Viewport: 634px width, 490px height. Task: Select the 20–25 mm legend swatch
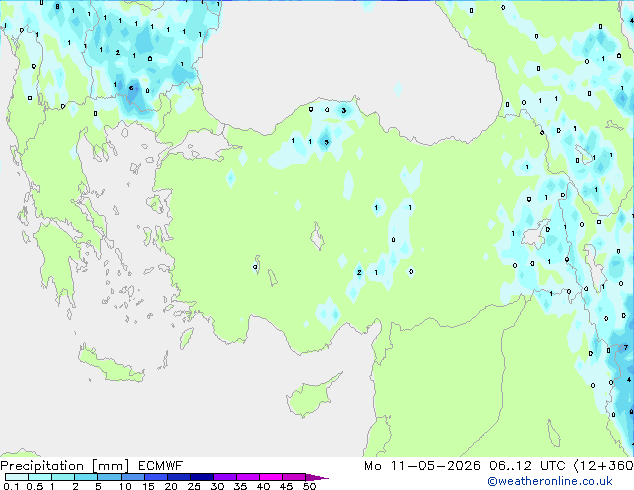pyautogui.click(x=178, y=477)
